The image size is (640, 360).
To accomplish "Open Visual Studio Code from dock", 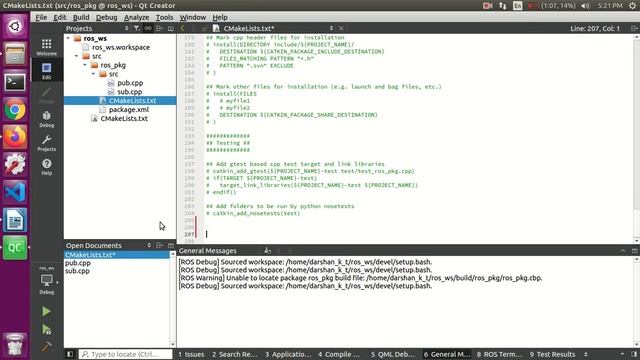I will coord(15,192).
